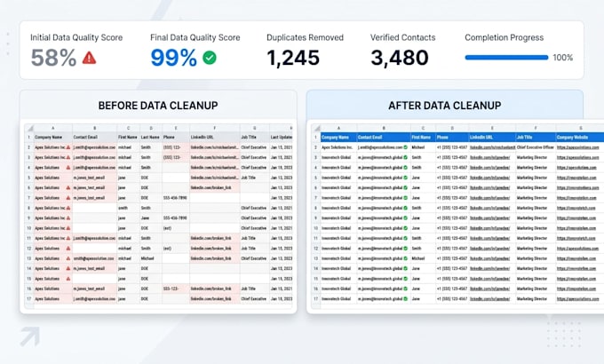The height and width of the screenshot is (364, 604).
Task: Open the BEFORE DATA CLEANUP panel header
Action: click(x=158, y=105)
